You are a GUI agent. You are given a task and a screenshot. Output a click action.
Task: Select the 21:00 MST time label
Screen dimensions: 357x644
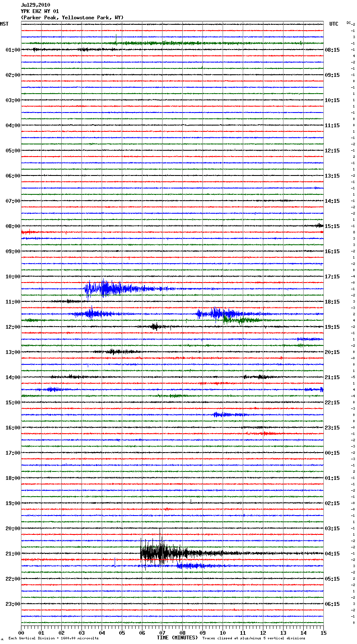pyautogui.click(x=13, y=554)
